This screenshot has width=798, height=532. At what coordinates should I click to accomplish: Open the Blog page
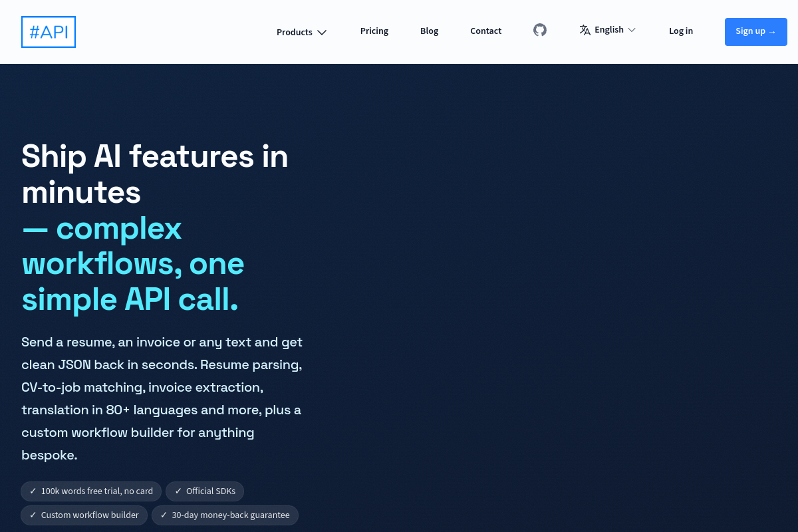point(430,31)
